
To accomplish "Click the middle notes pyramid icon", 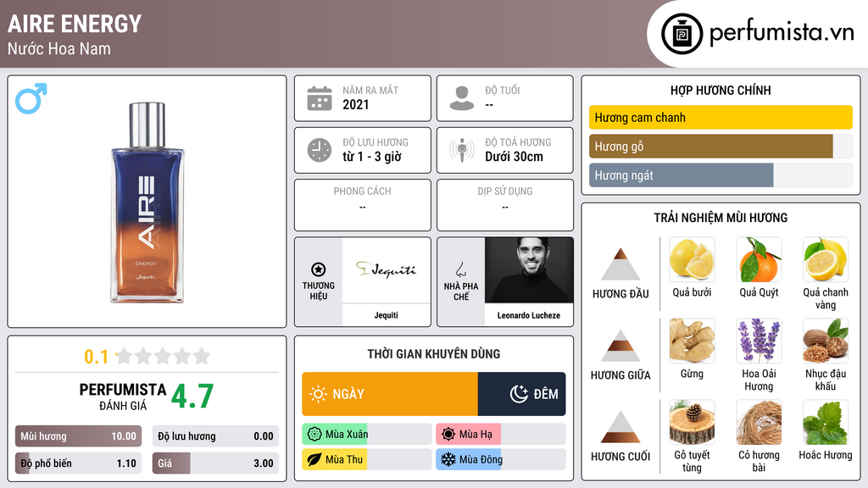I will tap(620, 346).
